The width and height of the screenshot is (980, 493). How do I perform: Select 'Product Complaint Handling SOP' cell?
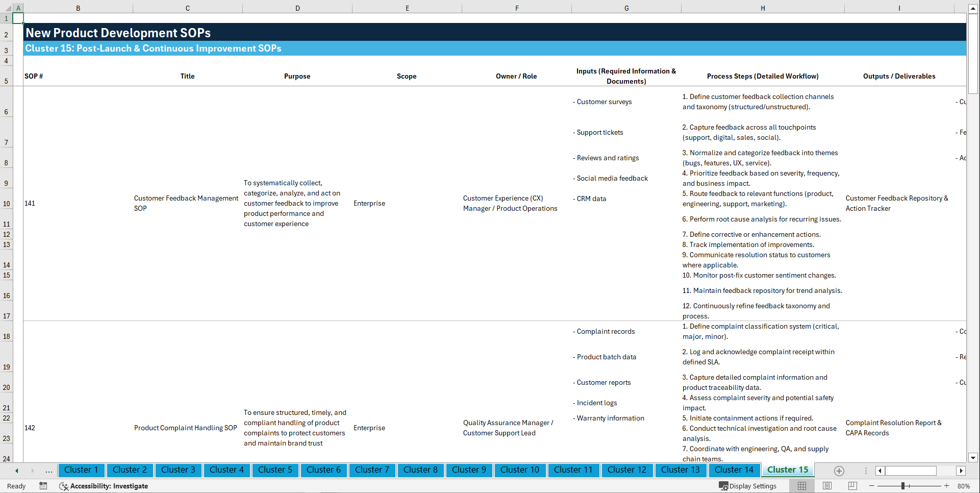[x=186, y=428]
